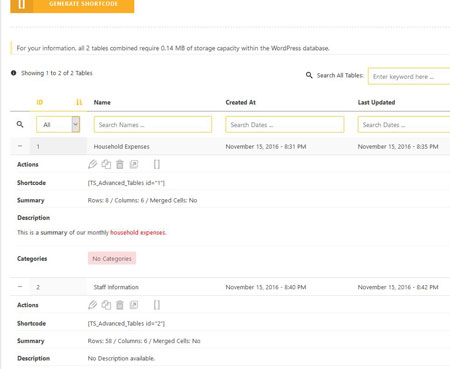The height and width of the screenshot is (369, 450).
Task: Select the shortcode text with id="1"
Action: (126, 183)
